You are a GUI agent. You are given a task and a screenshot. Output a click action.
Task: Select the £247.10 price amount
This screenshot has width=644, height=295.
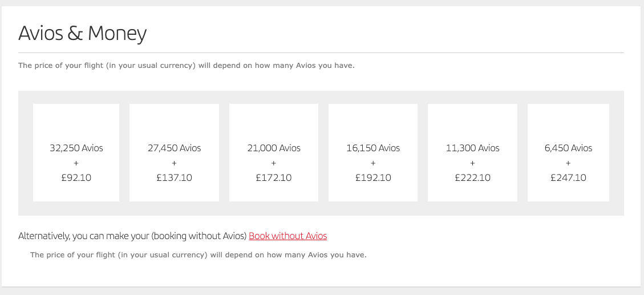[x=568, y=177]
